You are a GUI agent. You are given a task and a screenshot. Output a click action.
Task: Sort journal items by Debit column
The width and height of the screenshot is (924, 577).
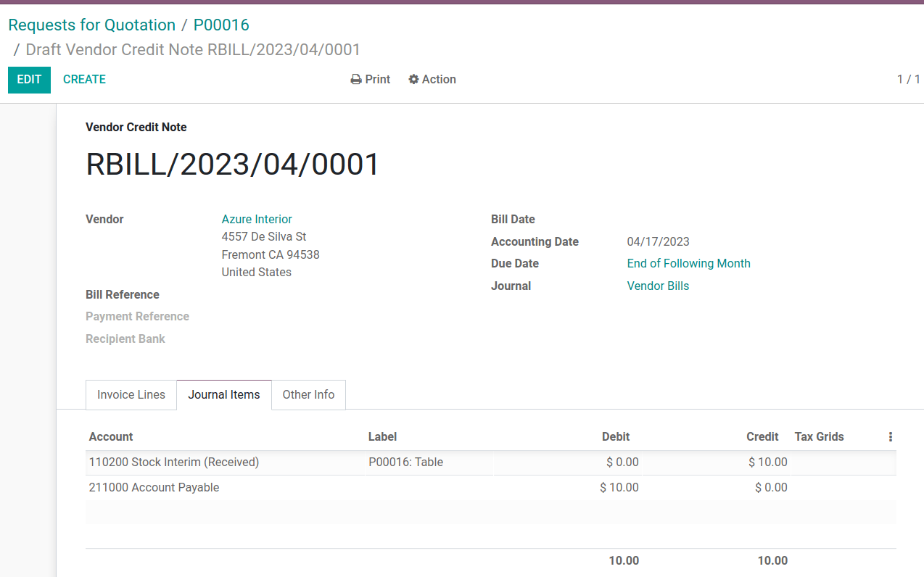(x=615, y=437)
